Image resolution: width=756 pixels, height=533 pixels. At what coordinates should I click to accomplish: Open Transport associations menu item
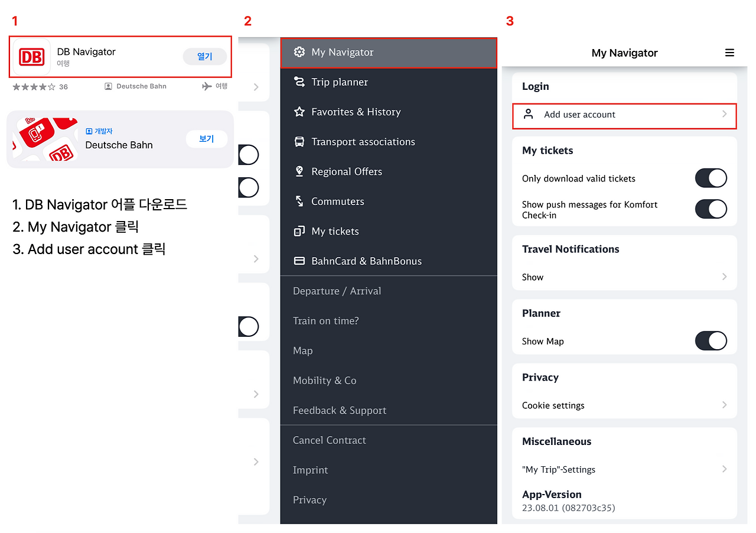389,142
